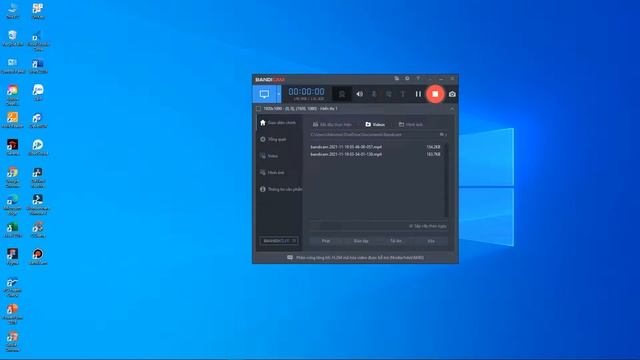Toggle the text overlay T icon
Viewport: 640px width, 360px height.
coord(403,94)
